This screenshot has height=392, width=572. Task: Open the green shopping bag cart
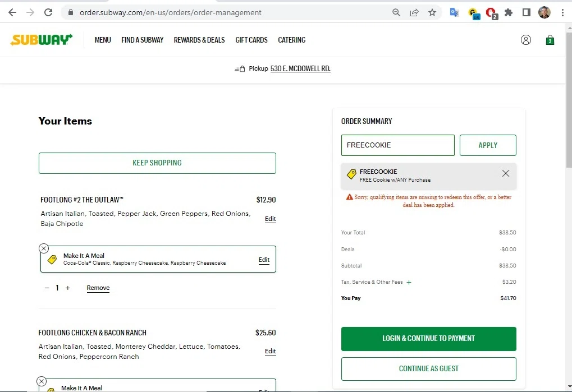click(x=550, y=40)
